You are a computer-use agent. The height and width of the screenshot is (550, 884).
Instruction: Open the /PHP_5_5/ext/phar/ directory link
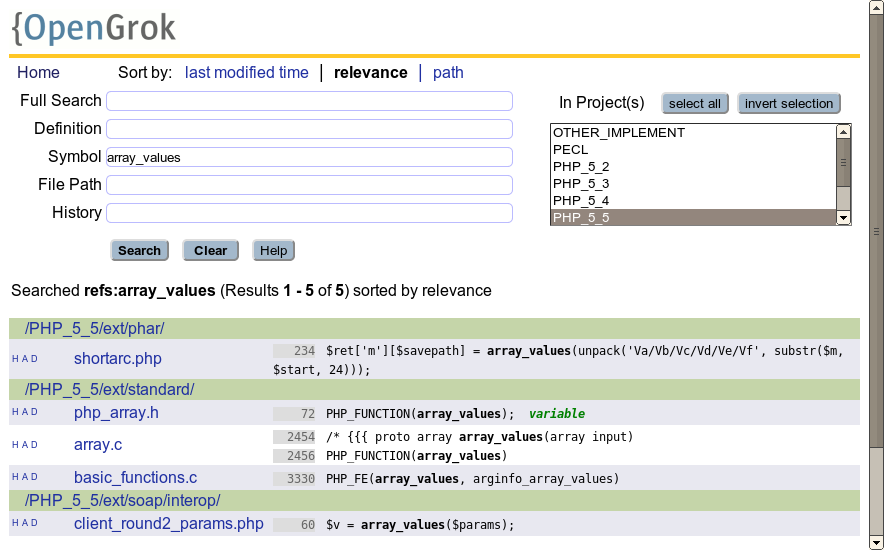tap(95, 329)
